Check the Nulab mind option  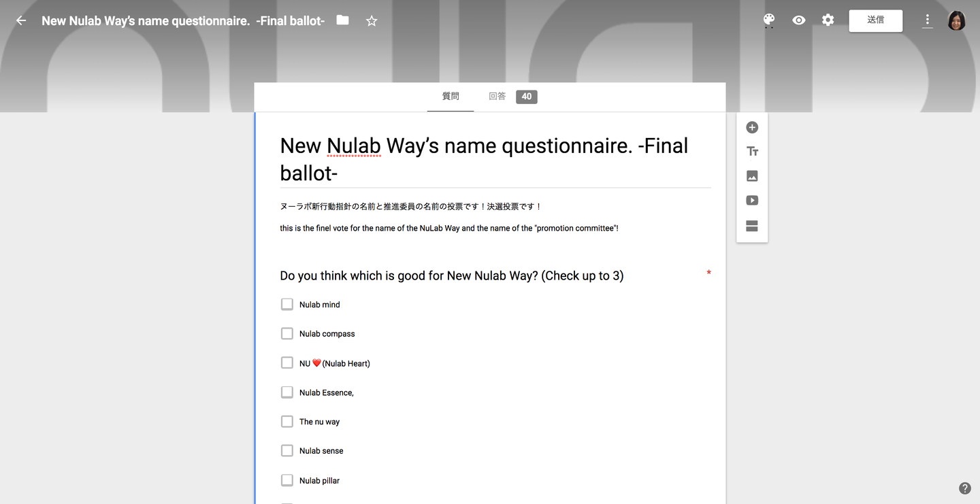[x=287, y=304]
